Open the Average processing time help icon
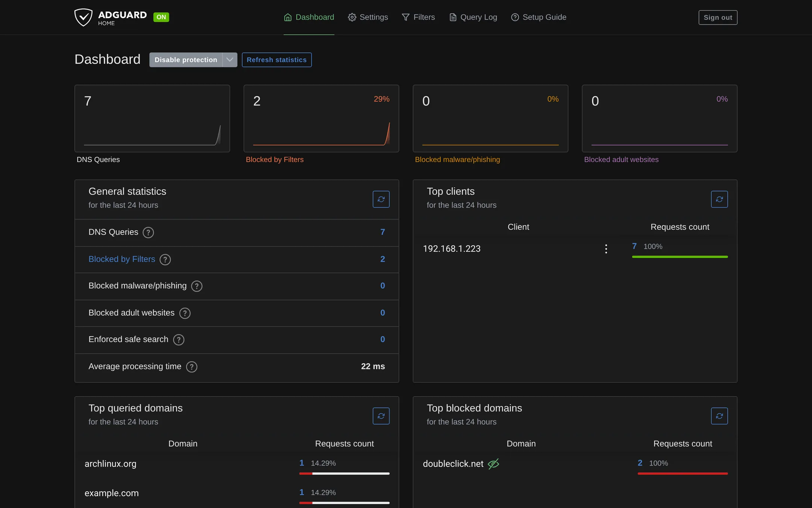This screenshot has height=508, width=812. [192, 367]
